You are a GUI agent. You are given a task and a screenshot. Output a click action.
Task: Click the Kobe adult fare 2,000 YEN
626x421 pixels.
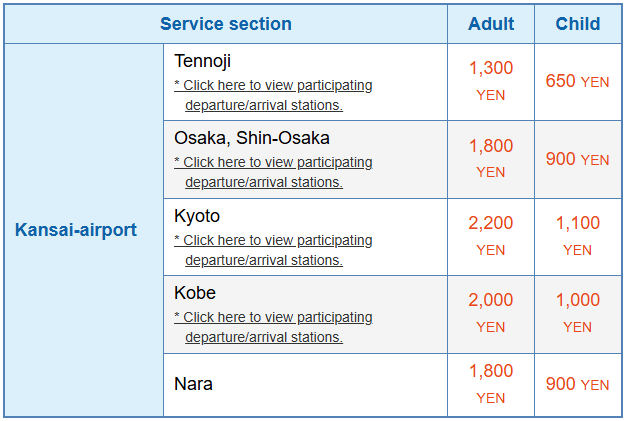click(x=491, y=313)
